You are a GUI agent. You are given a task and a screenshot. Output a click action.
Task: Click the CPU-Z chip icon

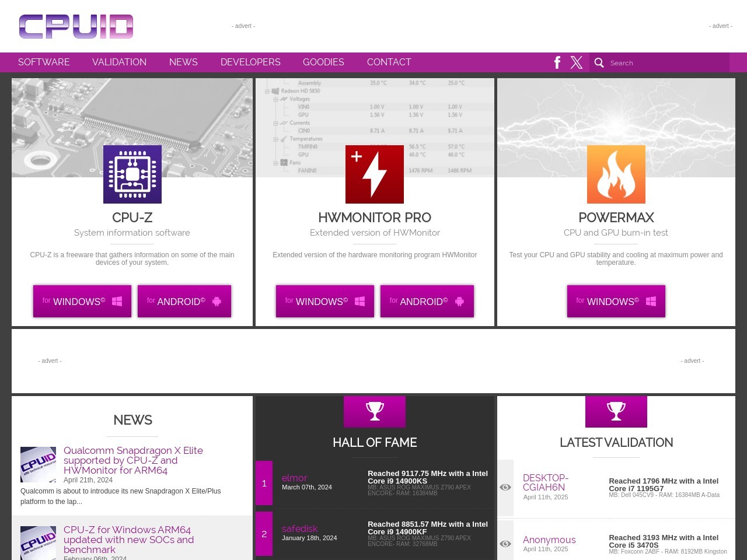coord(132,174)
